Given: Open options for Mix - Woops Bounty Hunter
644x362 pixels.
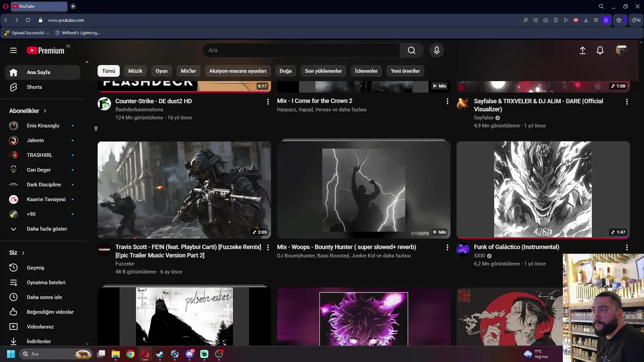Looking at the screenshot, I should point(447,247).
